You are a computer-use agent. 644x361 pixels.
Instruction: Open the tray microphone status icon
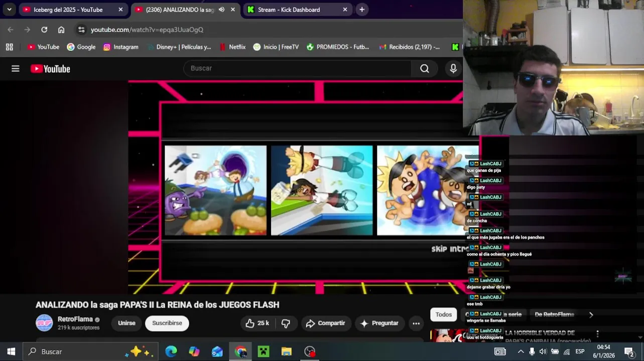click(532, 351)
